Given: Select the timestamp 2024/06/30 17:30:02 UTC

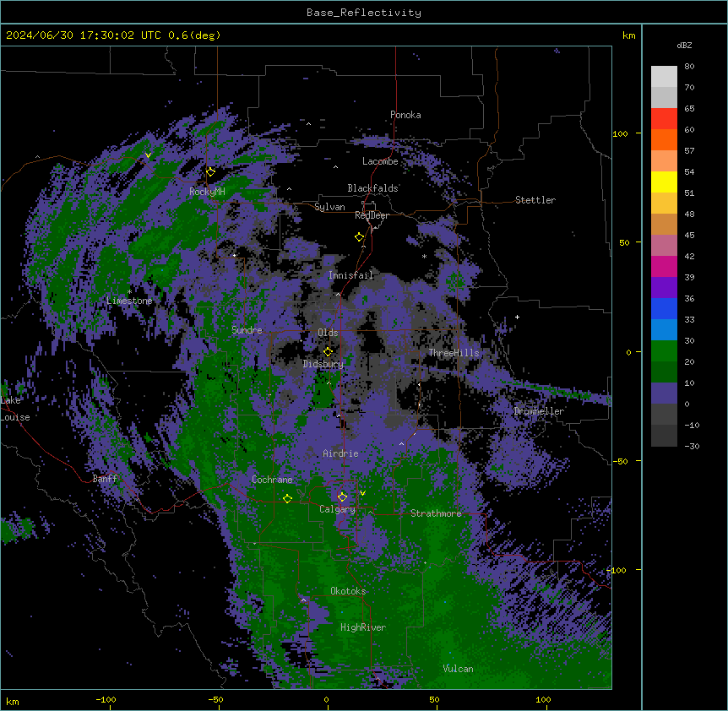Looking at the screenshot, I should pos(83,35).
